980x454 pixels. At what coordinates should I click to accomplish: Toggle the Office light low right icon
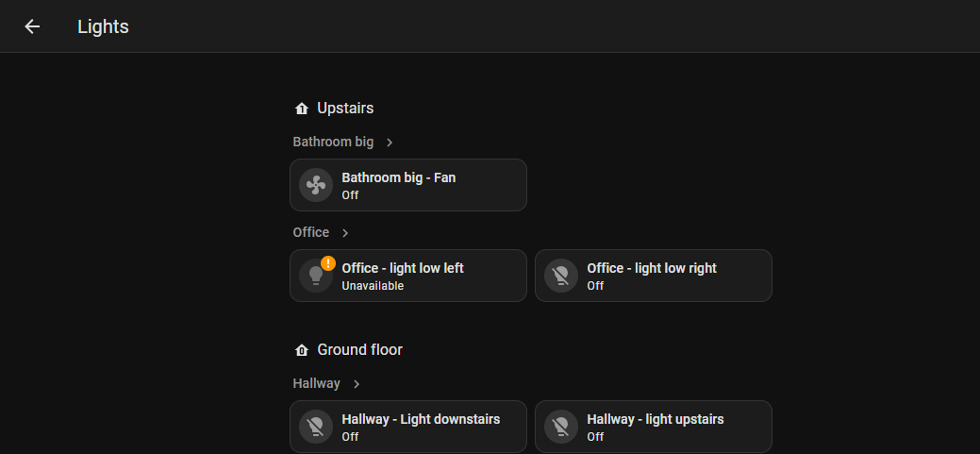point(561,276)
